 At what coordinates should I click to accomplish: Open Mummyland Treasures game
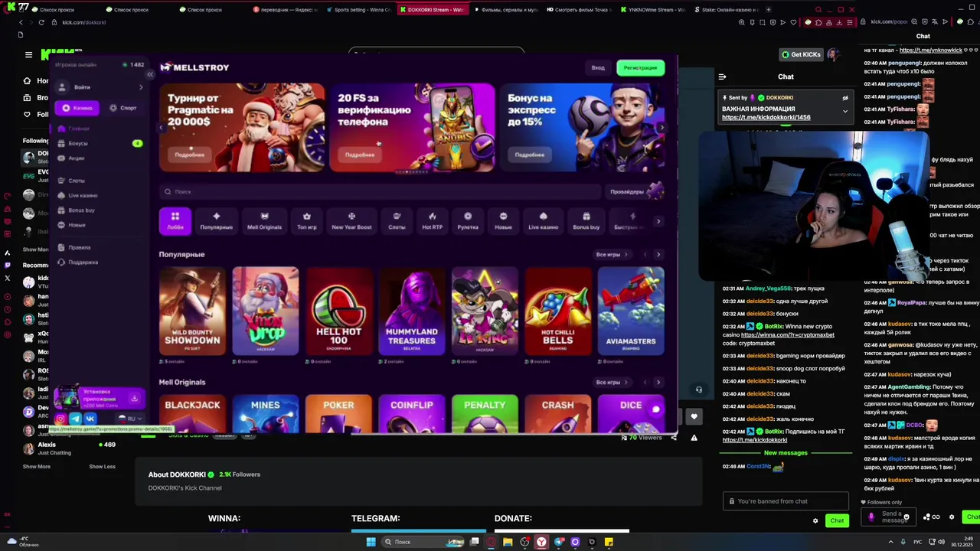pyautogui.click(x=412, y=311)
